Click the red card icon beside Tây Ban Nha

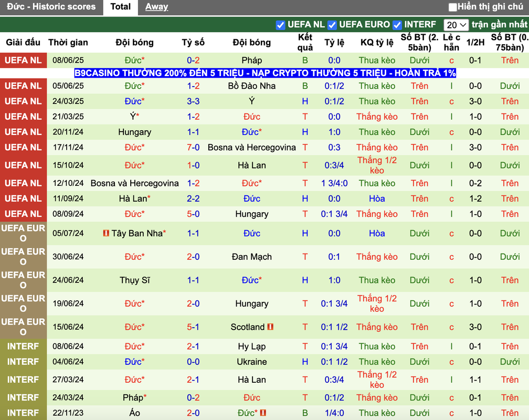coord(106,233)
